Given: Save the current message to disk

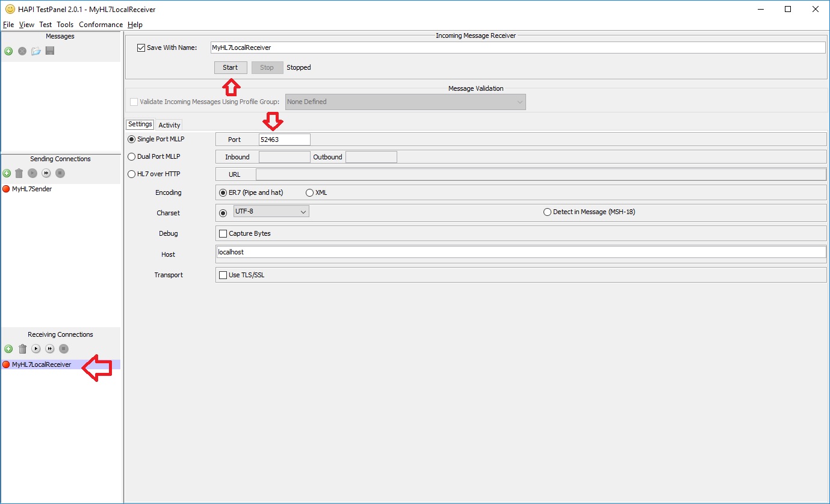Looking at the screenshot, I should click(49, 51).
